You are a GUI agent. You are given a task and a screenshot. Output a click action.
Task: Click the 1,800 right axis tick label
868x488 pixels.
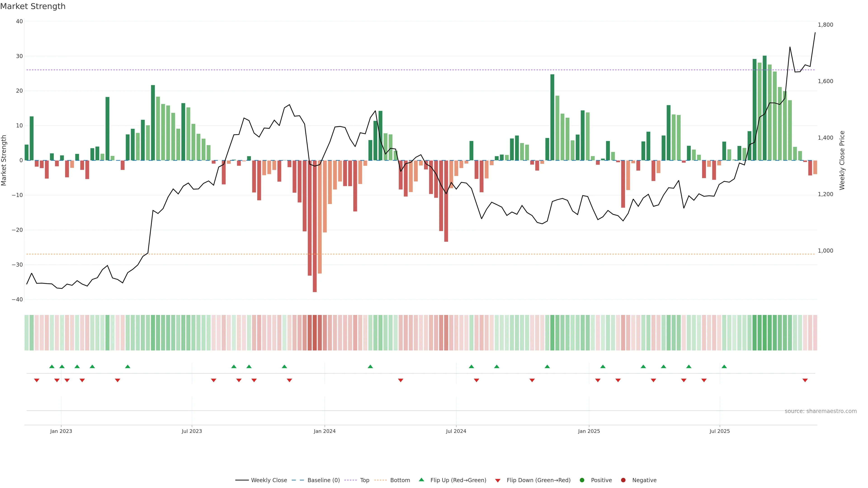tap(825, 25)
